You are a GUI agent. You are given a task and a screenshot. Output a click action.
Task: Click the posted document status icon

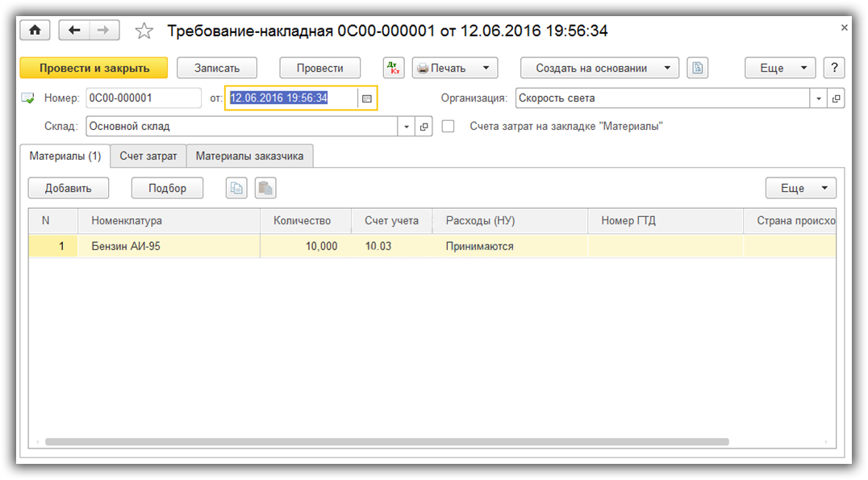point(27,98)
